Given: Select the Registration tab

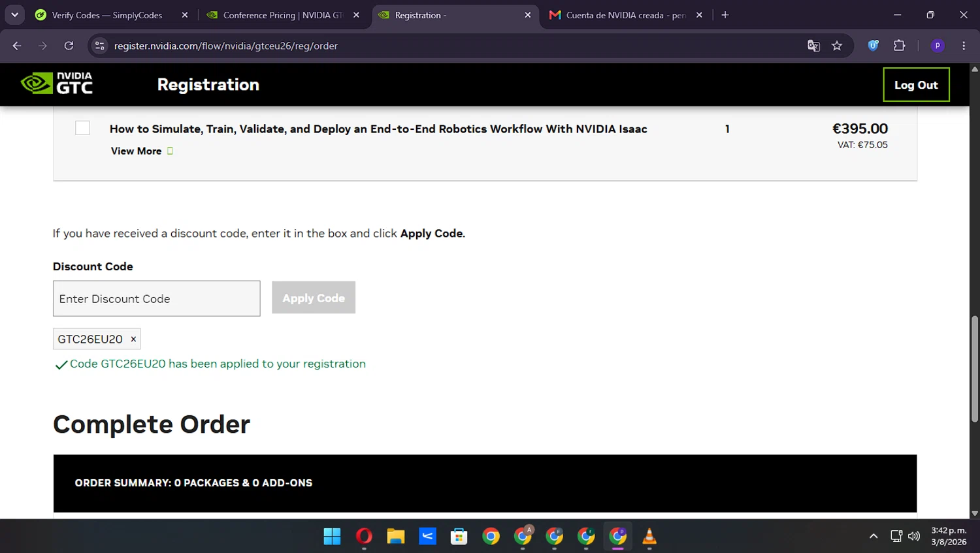Looking at the screenshot, I should click(455, 15).
